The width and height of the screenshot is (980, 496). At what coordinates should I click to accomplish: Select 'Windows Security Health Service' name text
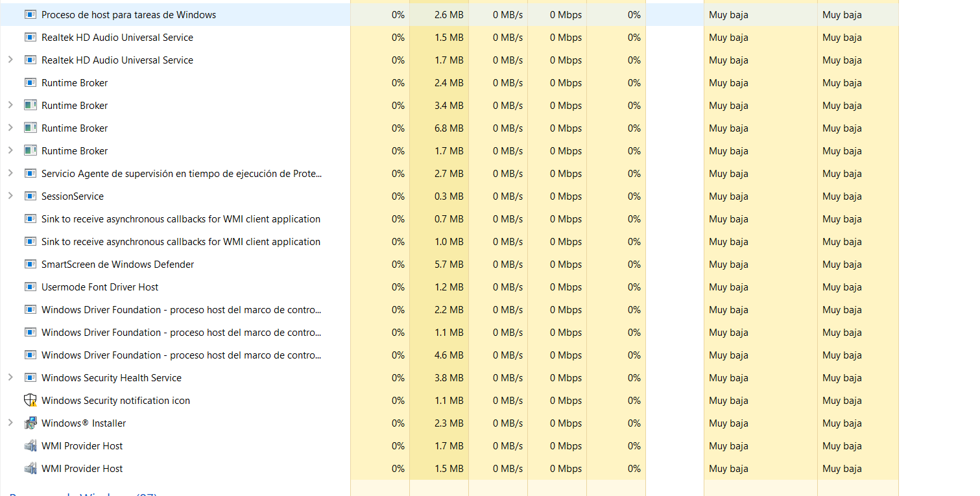tap(112, 377)
